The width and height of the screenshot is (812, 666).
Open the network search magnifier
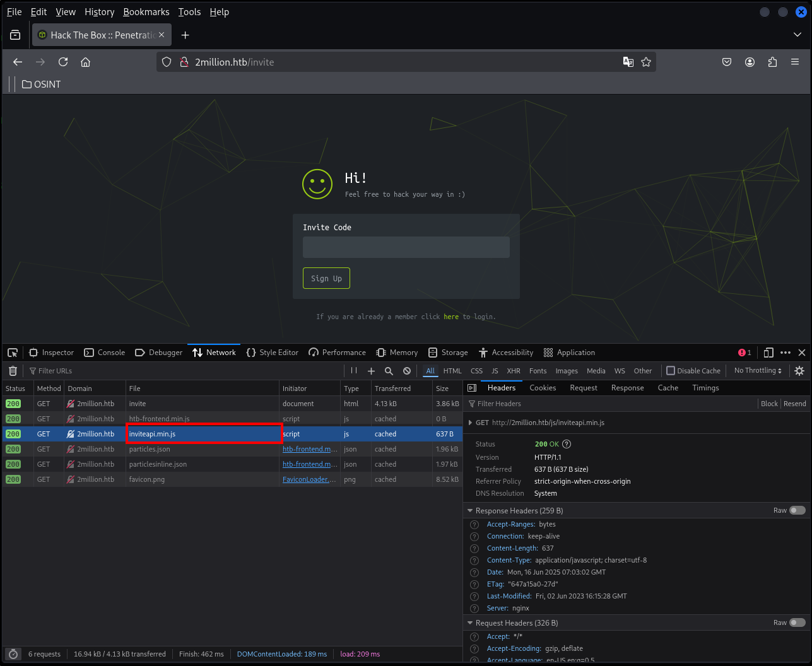click(x=389, y=371)
